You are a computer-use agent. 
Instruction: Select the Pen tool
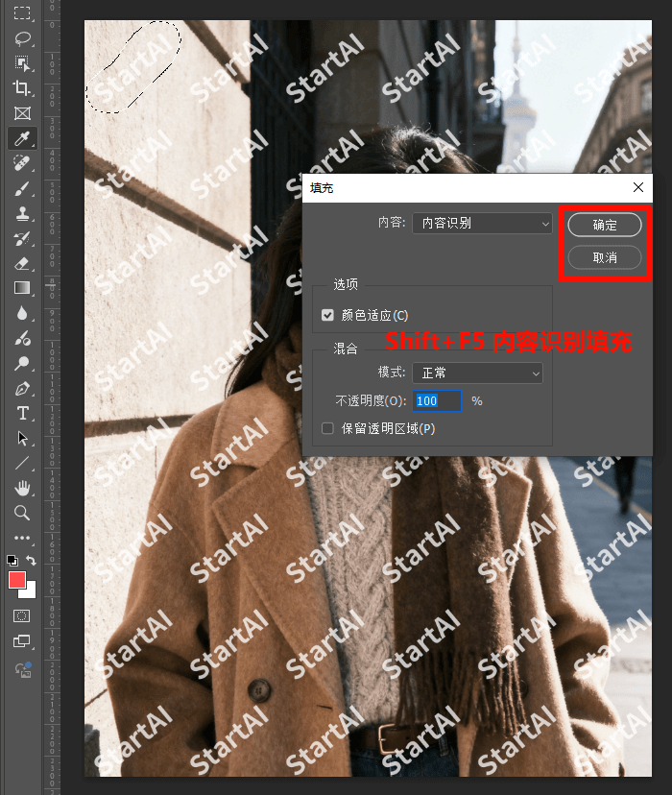point(21,389)
